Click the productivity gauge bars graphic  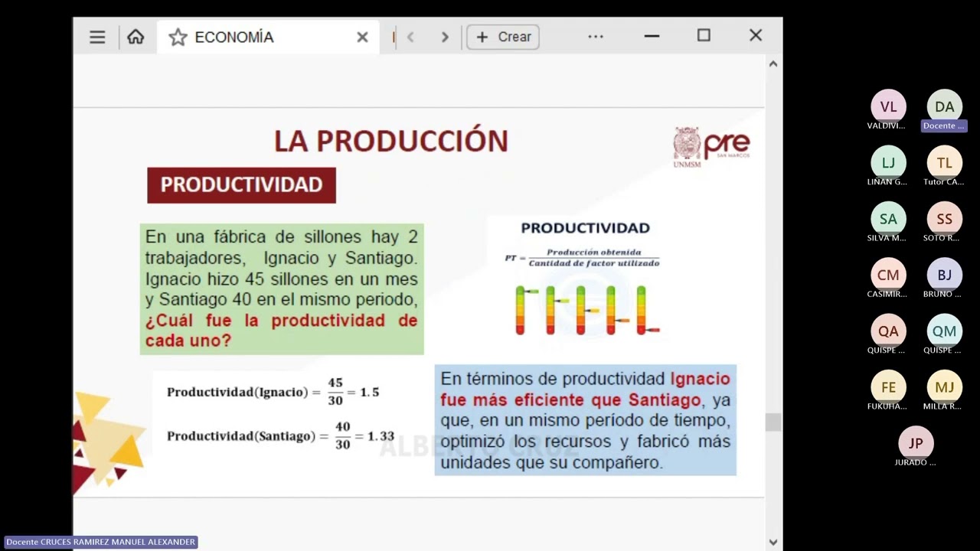tap(587, 310)
